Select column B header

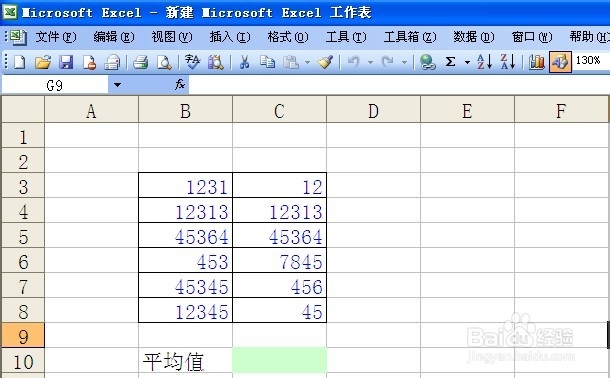pyautogui.click(x=186, y=110)
